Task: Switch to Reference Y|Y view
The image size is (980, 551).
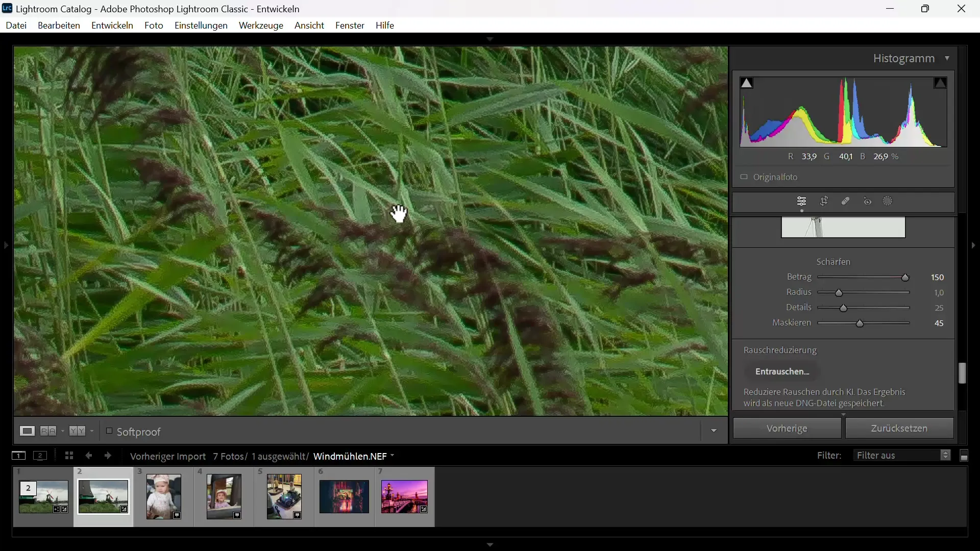Action: click(78, 432)
